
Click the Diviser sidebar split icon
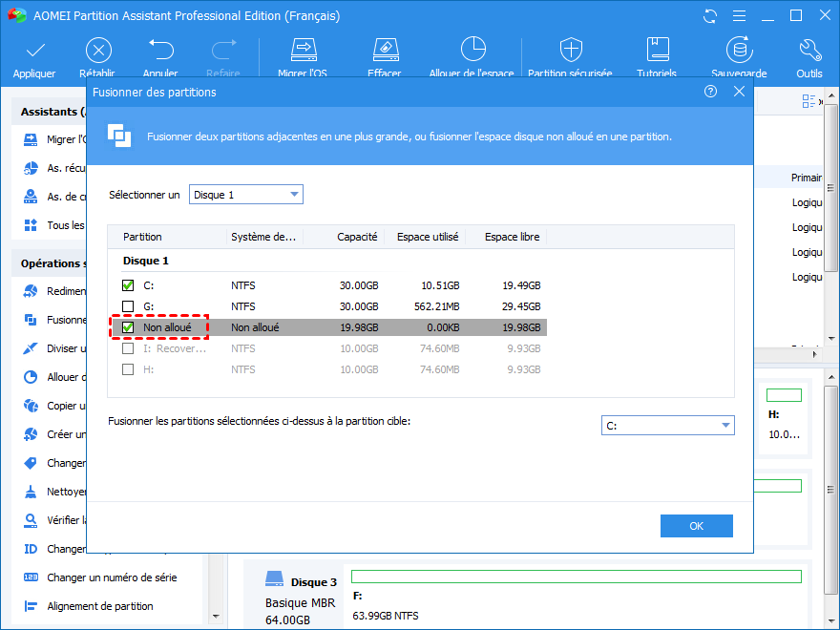31,348
